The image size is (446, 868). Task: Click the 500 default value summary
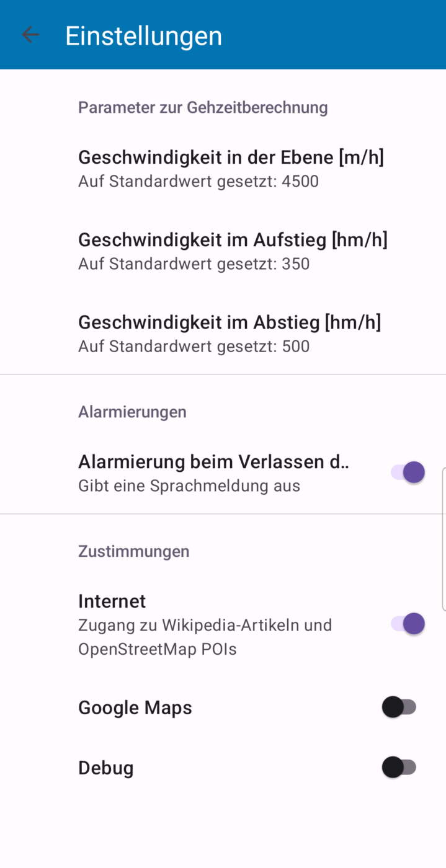[x=194, y=346]
